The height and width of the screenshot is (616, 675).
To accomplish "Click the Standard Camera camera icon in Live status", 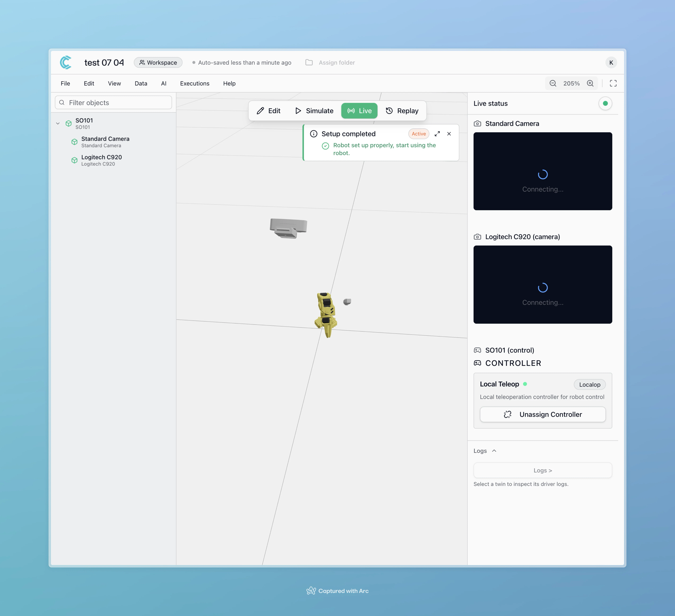I will tap(477, 124).
